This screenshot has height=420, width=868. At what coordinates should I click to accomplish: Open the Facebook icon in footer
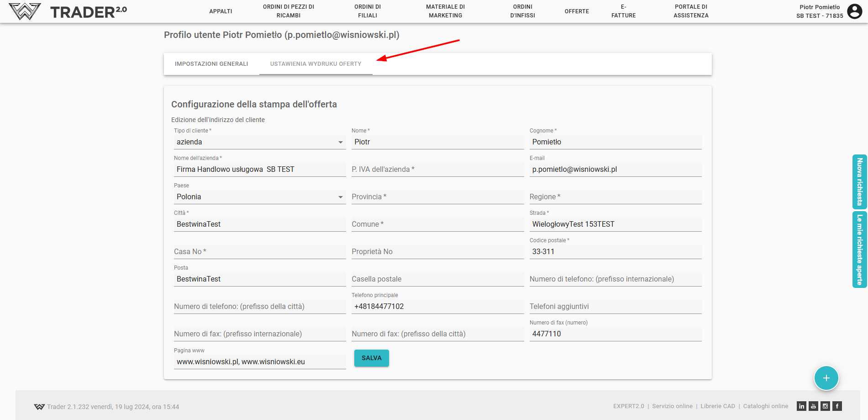(x=837, y=406)
